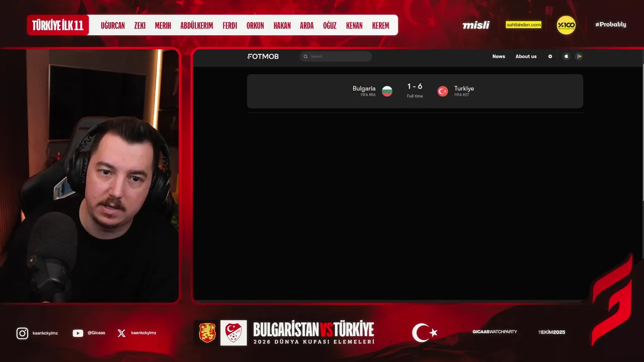644x362 pixels.
Task: Click the magnifier icon in the search box
Action: click(305, 56)
